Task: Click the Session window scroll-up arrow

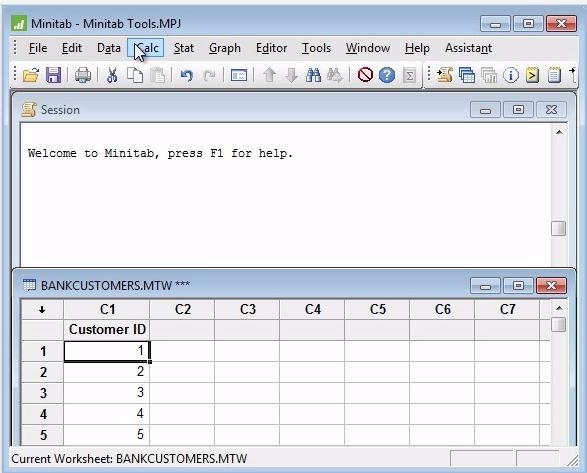Action: point(559,132)
